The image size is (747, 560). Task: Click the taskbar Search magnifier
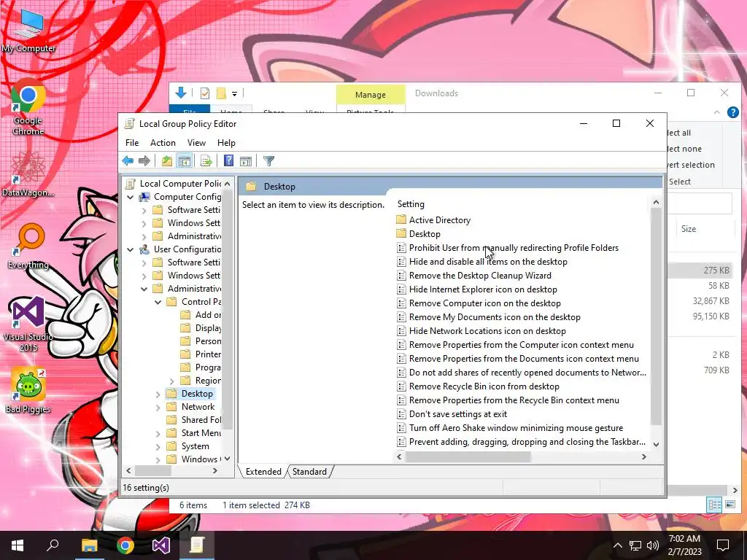(53, 545)
